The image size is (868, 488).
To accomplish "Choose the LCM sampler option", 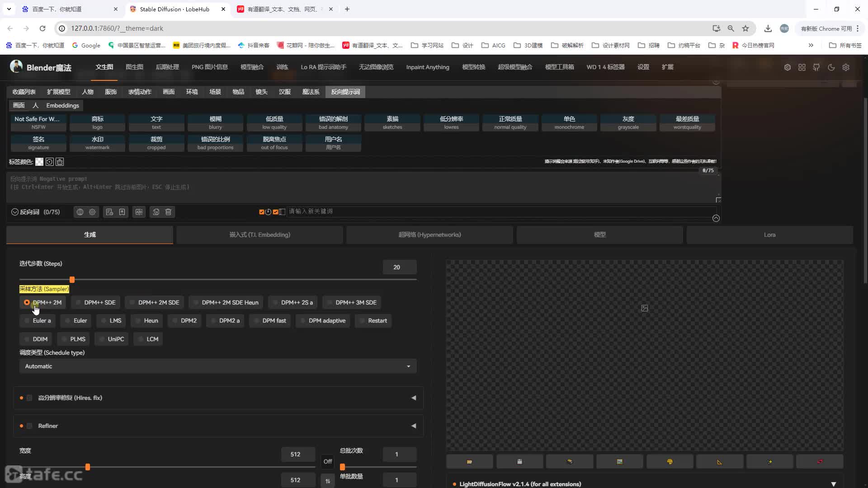I will tap(148, 339).
